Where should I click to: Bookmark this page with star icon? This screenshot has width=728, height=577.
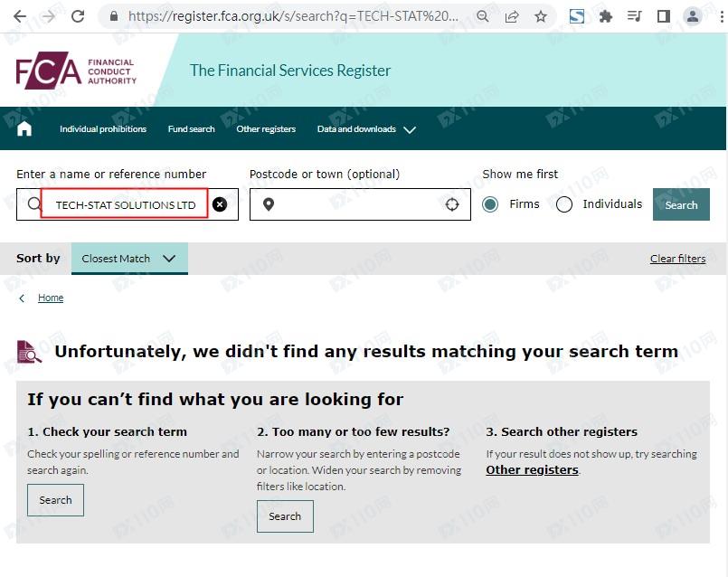[x=540, y=16]
